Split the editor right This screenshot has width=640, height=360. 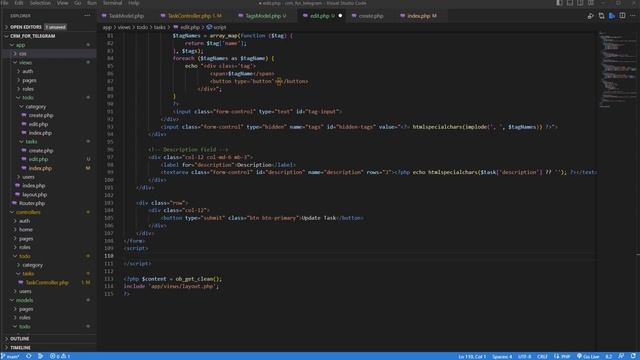click(622, 16)
